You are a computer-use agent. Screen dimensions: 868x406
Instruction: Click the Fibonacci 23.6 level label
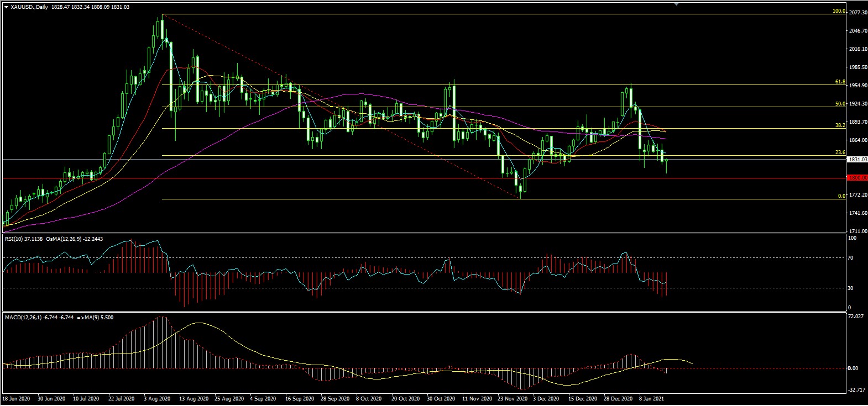(840, 152)
